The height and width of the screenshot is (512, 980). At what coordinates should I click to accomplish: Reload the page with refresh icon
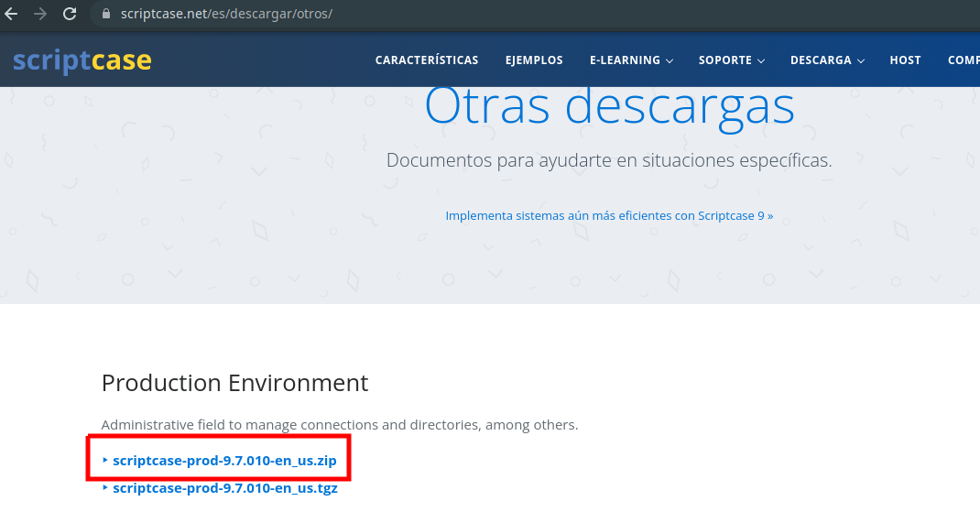click(x=70, y=14)
